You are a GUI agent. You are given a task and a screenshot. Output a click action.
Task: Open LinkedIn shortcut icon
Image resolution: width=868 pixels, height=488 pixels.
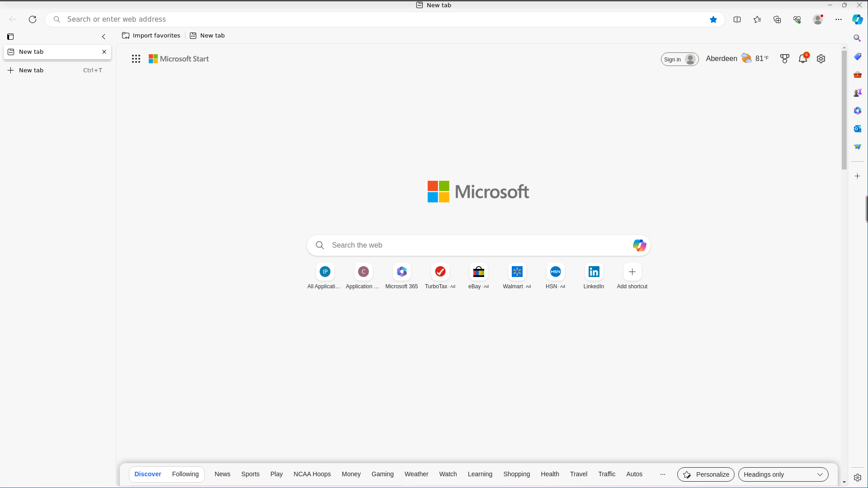pyautogui.click(x=594, y=272)
